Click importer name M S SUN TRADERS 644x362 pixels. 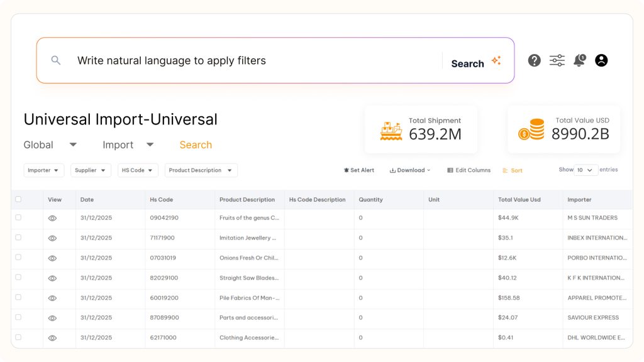coord(592,218)
